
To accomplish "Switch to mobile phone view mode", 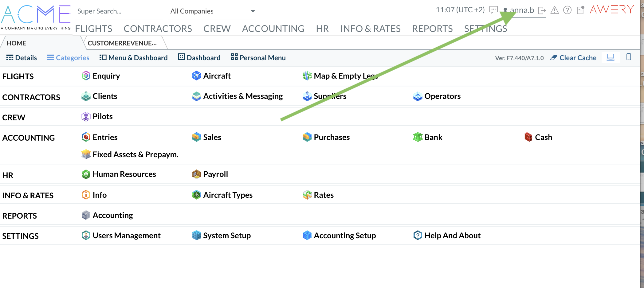I will [x=629, y=57].
